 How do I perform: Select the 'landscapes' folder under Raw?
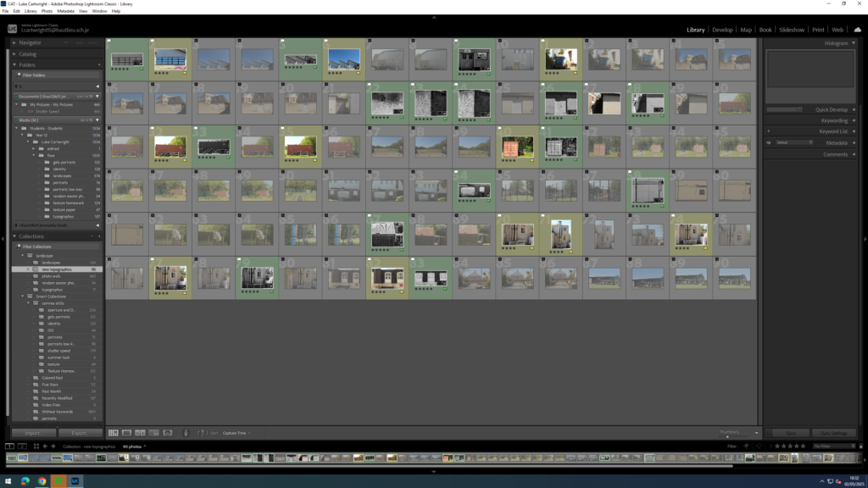click(x=62, y=176)
